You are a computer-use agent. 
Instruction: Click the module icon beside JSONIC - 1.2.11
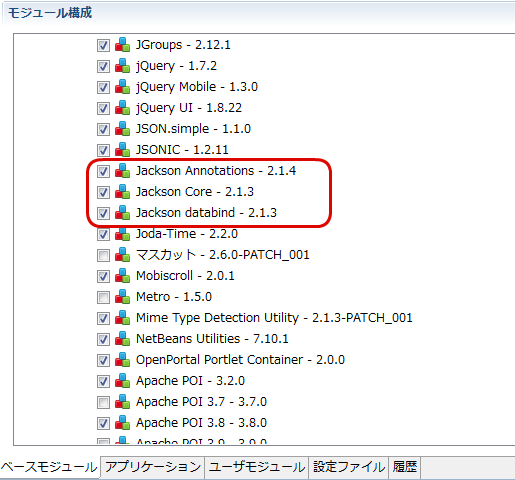(x=122, y=150)
